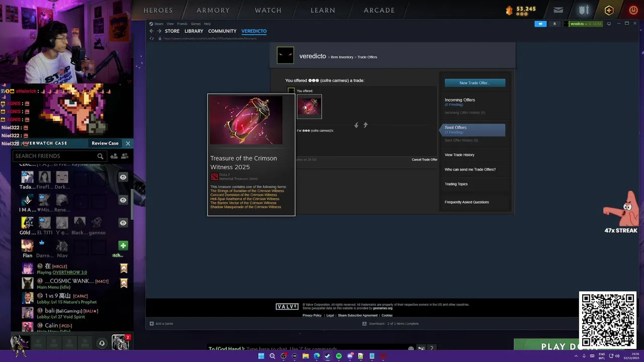Click the green plus party invite button

point(123,245)
